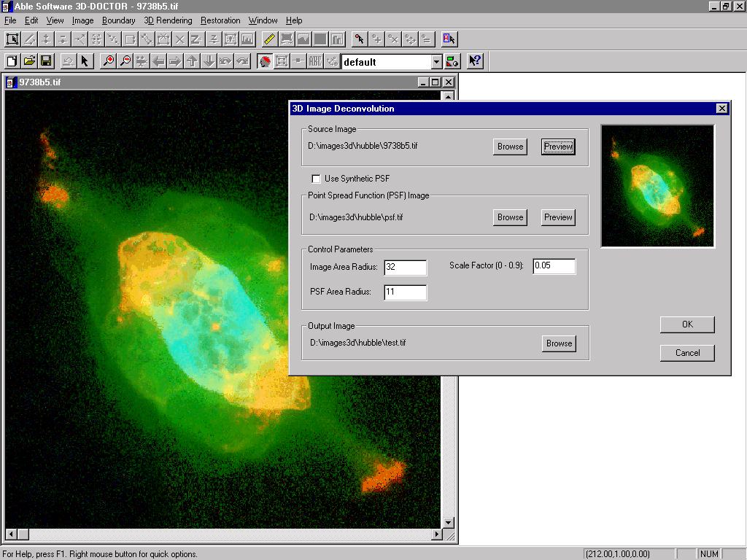This screenshot has width=747, height=560.
Task: Click the red head 3D rendering icon
Action: [265, 61]
